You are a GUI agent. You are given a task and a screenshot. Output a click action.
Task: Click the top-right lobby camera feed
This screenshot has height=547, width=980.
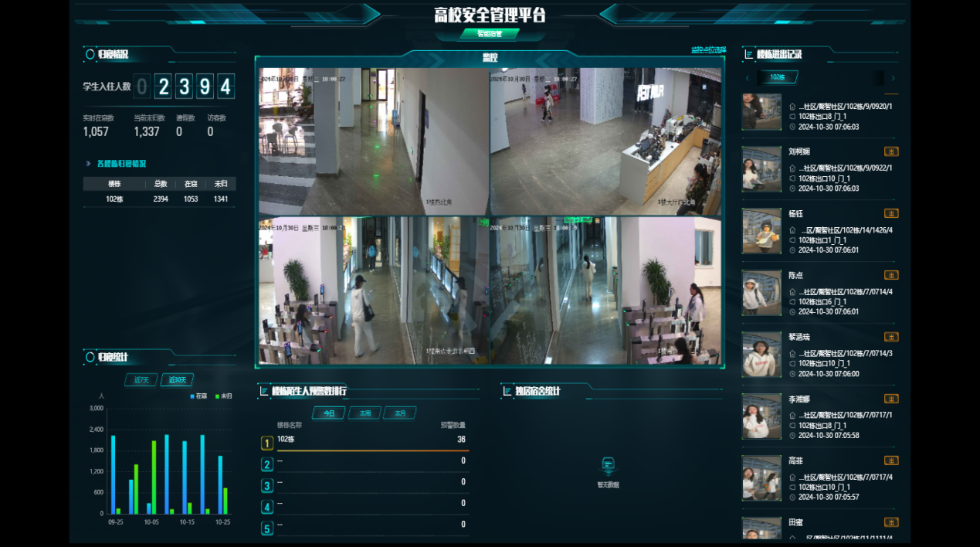605,141
